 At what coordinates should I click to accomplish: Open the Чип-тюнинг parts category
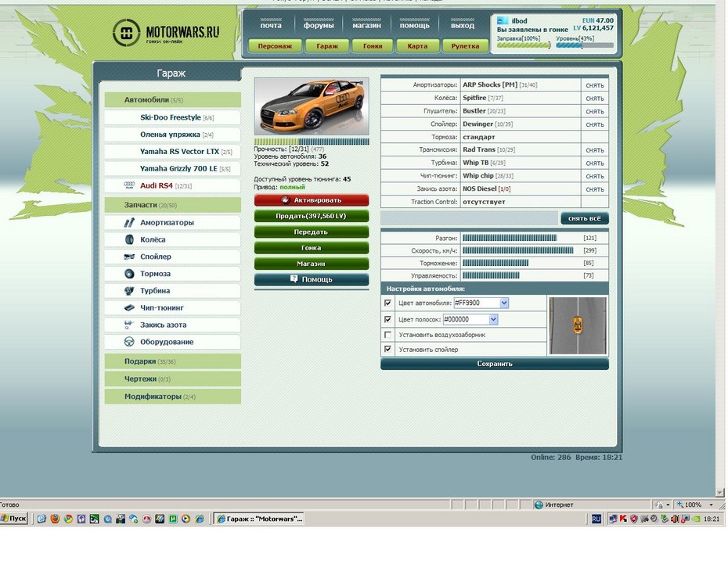[172, 307]
